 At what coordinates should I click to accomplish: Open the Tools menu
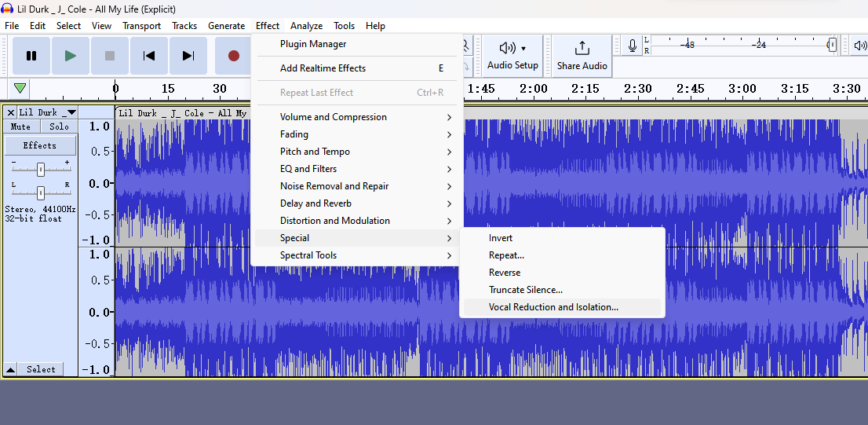[x=345, y=26]
